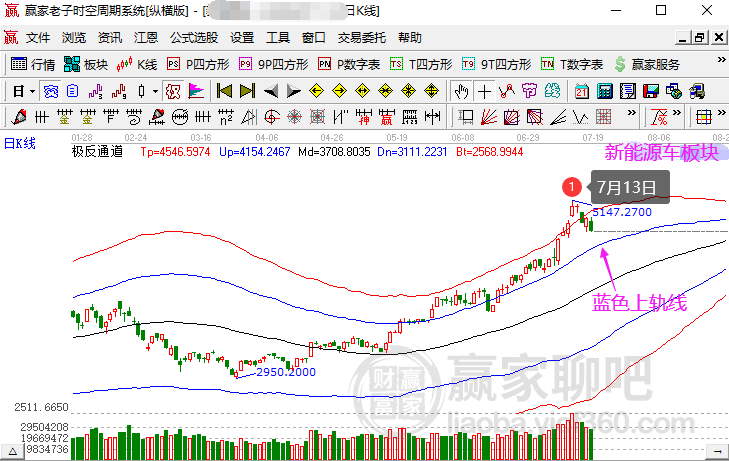This screenshot has height=461, width=729.
Task: Open the calculator icon
Action: pyautogui.click(x=604, y=91)
